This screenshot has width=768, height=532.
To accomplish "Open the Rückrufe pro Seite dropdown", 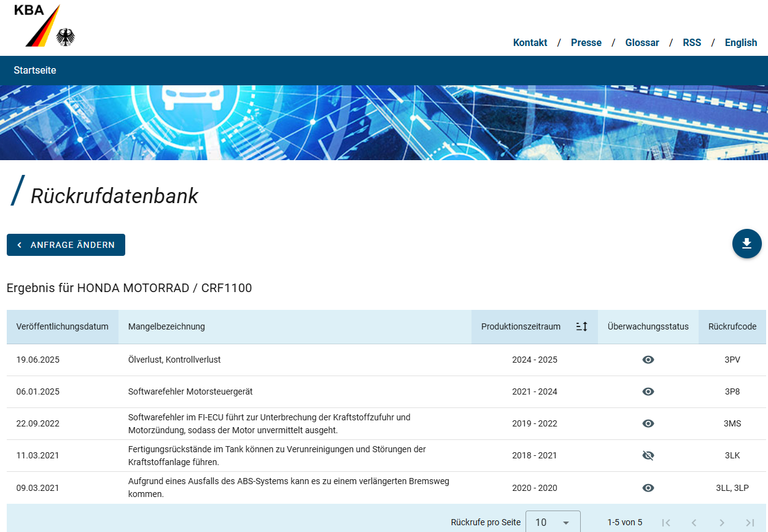I will click(553, 522).
